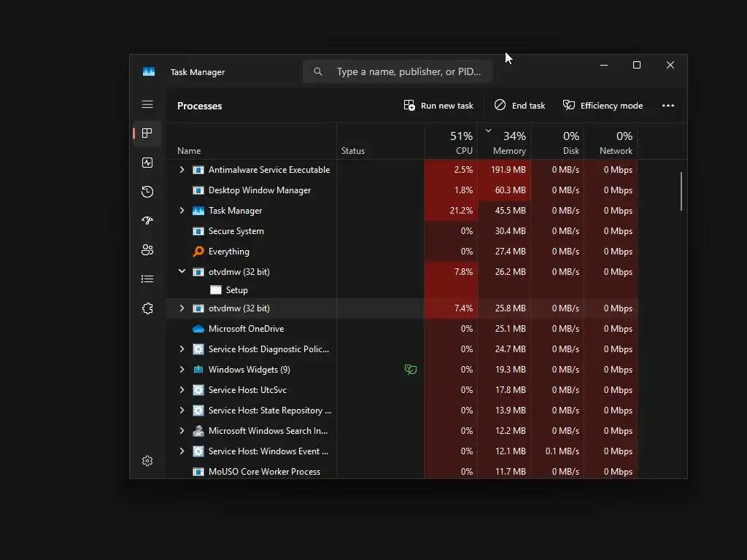The height and width of the screenshot is (560, 747).
Task: Expand Service Host: UtcSvc group
Action: click(182, 390)
